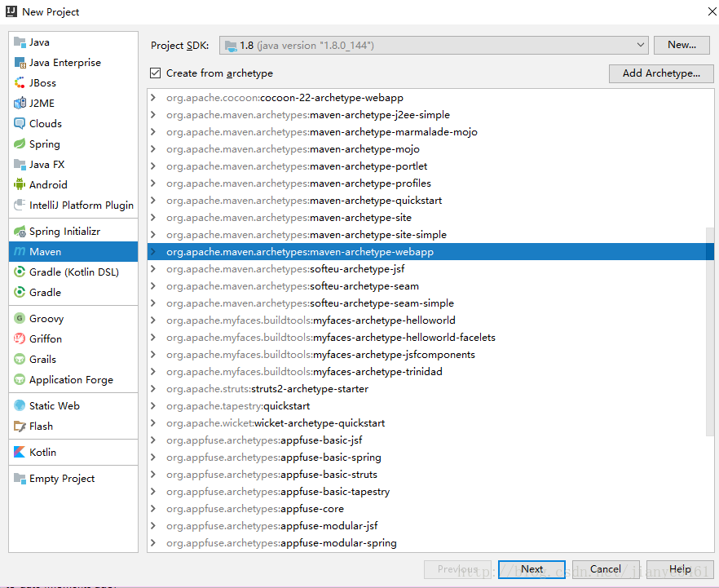Select appfuse-modular-jsf archetype row

point(430,526)
